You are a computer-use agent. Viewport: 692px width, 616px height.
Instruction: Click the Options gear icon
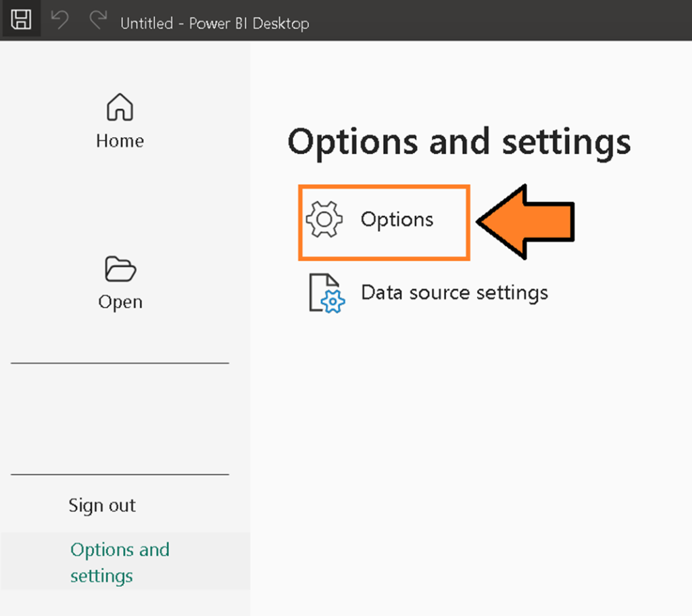coord(324,219)
